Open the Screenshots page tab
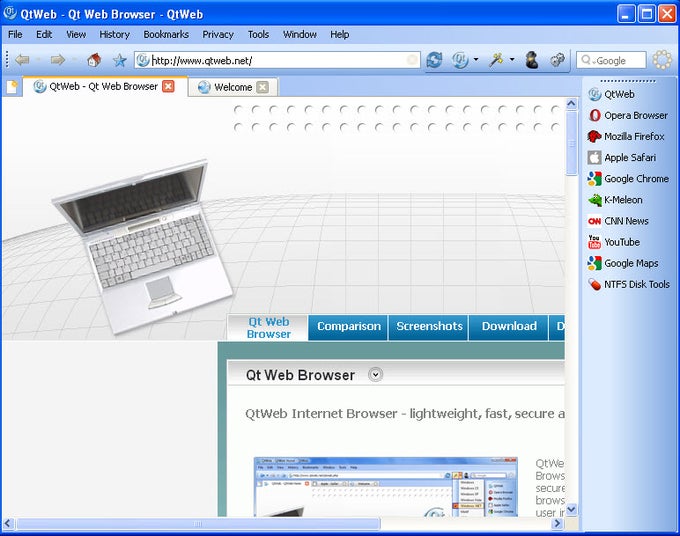The image size is (680, 536). pos(429,327)
